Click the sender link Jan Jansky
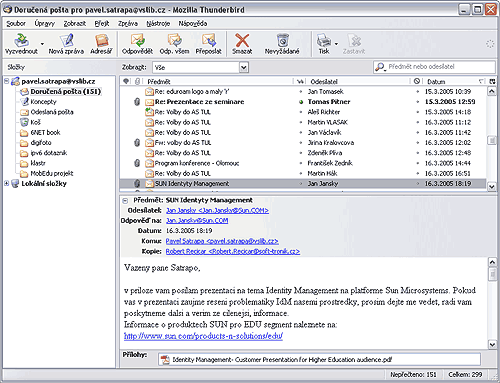The image size is (500, 383). point(217,210)
